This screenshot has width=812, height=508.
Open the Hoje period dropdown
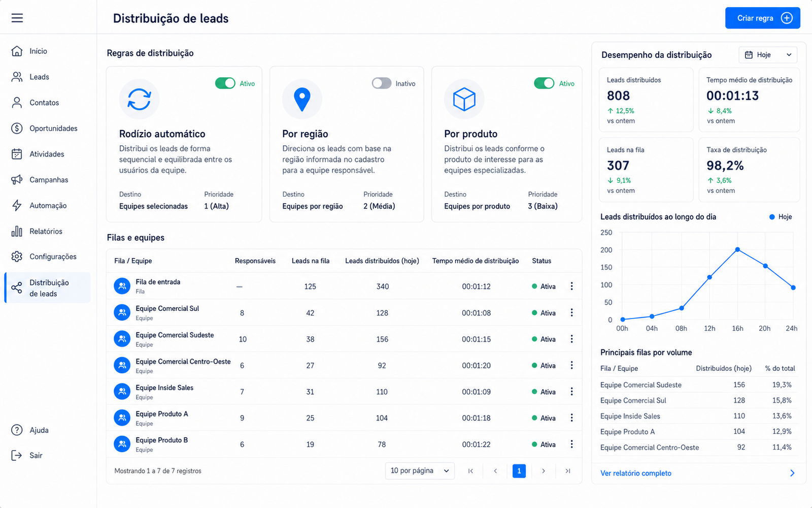(x=768, y=55)
